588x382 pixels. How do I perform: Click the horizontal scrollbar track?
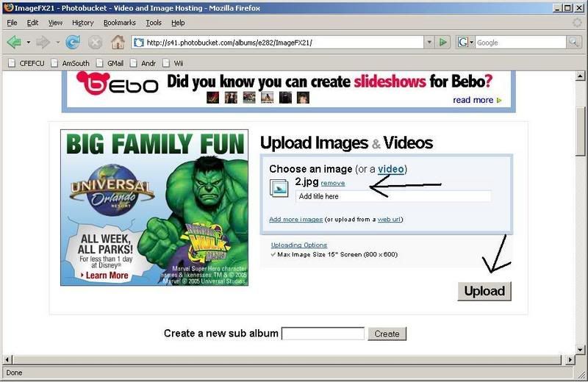287,359
